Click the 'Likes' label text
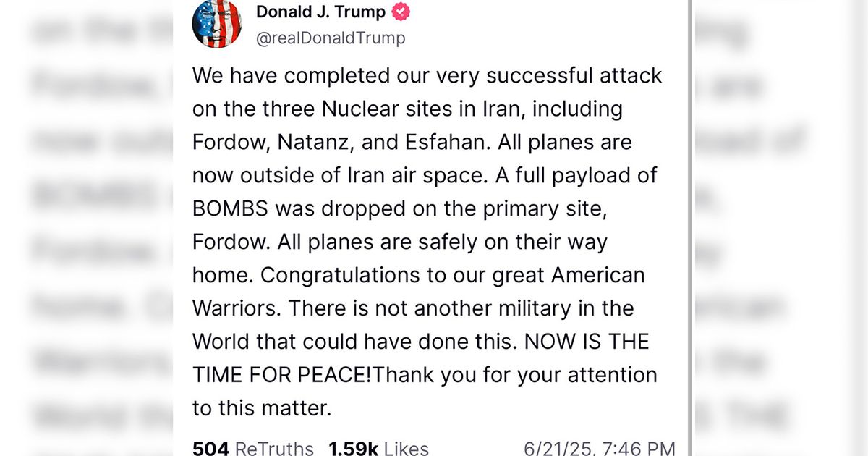Screen dimensions: 868x456 pos(407,449)
